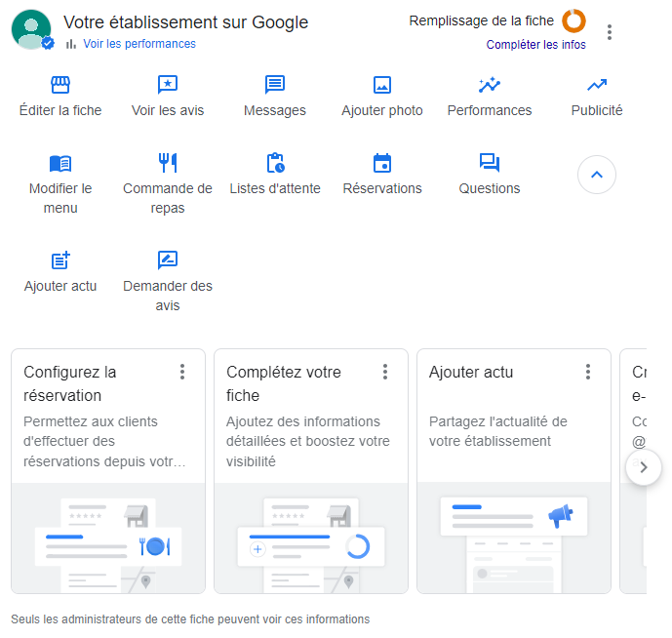672x638 pixels.
Task: Click the Partagez l'actualité de votre établissement text
Action: [x=498, y=431]
